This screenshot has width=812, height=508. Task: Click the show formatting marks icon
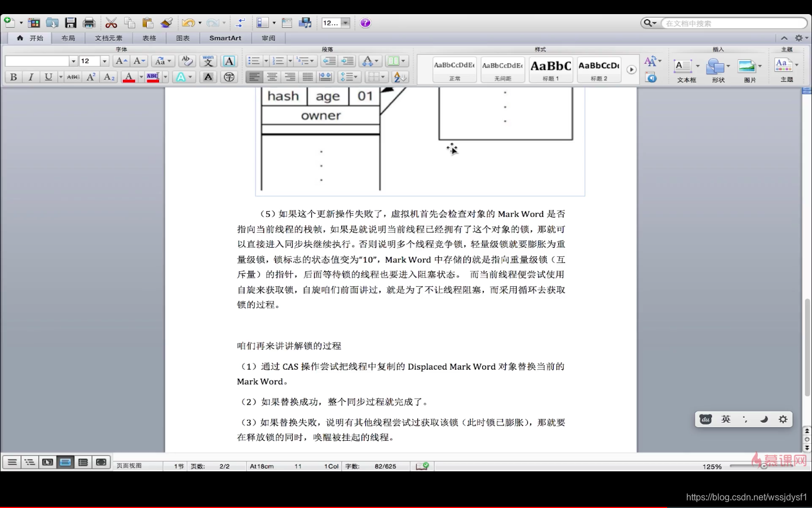click(240, 23)
